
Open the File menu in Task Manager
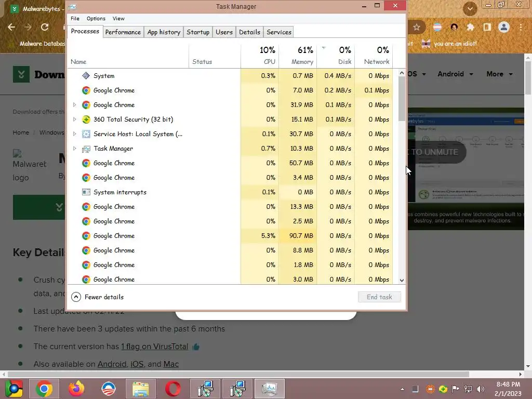point(75,18)
